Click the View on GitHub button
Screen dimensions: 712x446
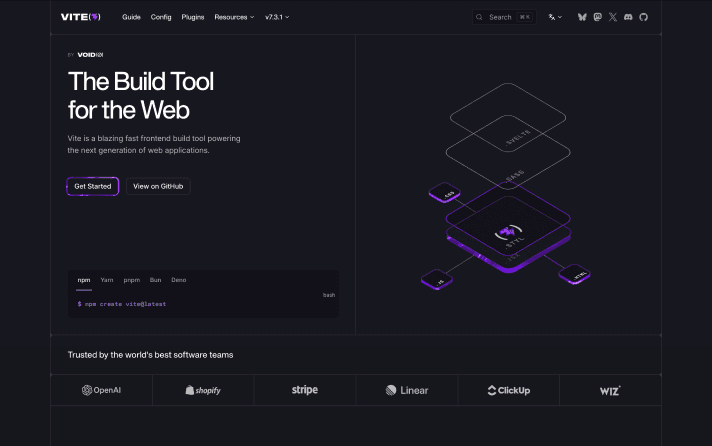pyautogui.click(x=158, y=186)
